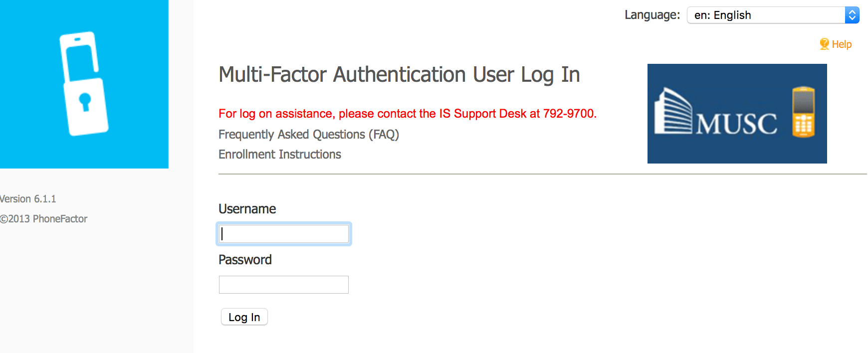This screenshot has height=353, width=868.
Task: Open Frequently Asked Questions (FAQ)
Action: coord(309,135)
